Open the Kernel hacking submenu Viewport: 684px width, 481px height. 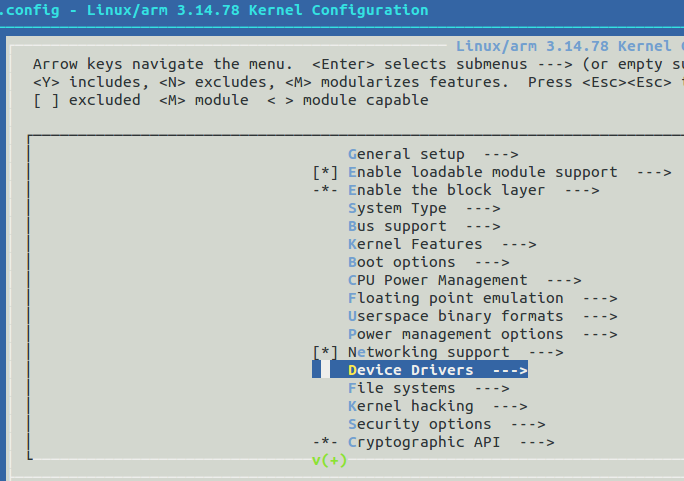(437, 406)
